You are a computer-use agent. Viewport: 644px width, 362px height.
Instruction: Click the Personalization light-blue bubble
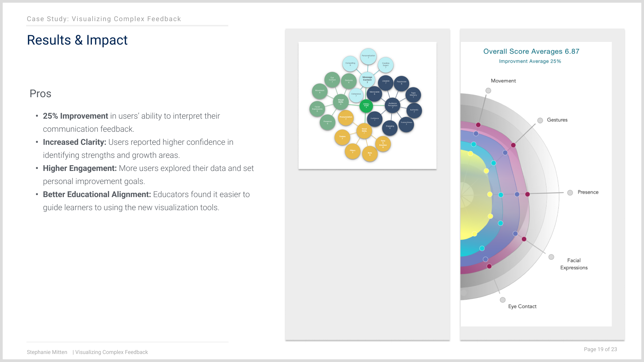[x=368, y=57]
